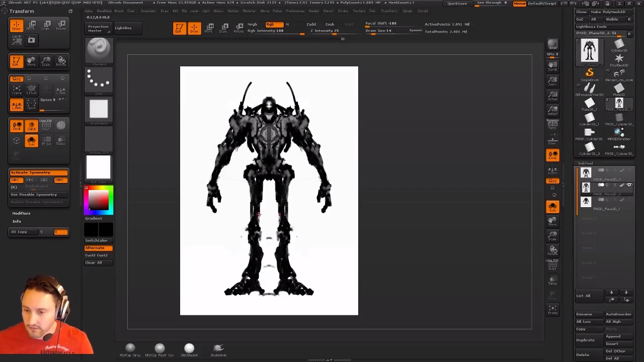Activate Rotate button in top shelf

[238, 28]
